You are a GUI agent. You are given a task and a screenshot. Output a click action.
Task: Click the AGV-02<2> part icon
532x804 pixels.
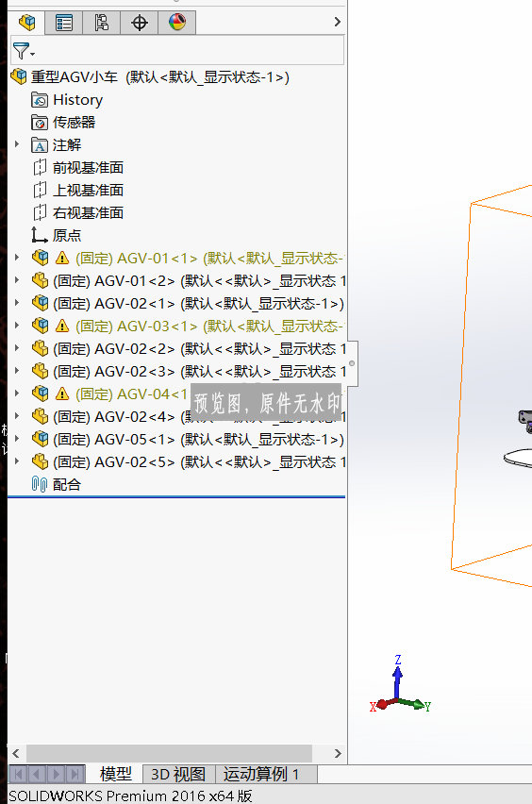coord(40,348)
